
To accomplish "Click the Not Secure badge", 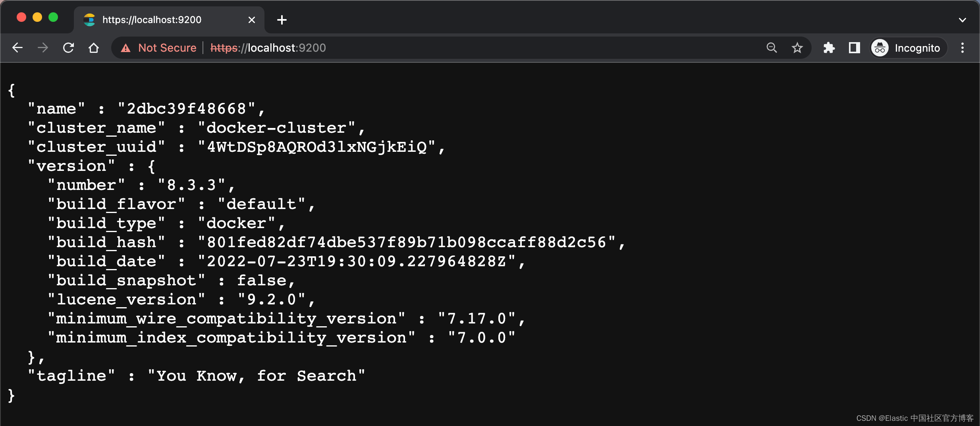I will (167, 48).
